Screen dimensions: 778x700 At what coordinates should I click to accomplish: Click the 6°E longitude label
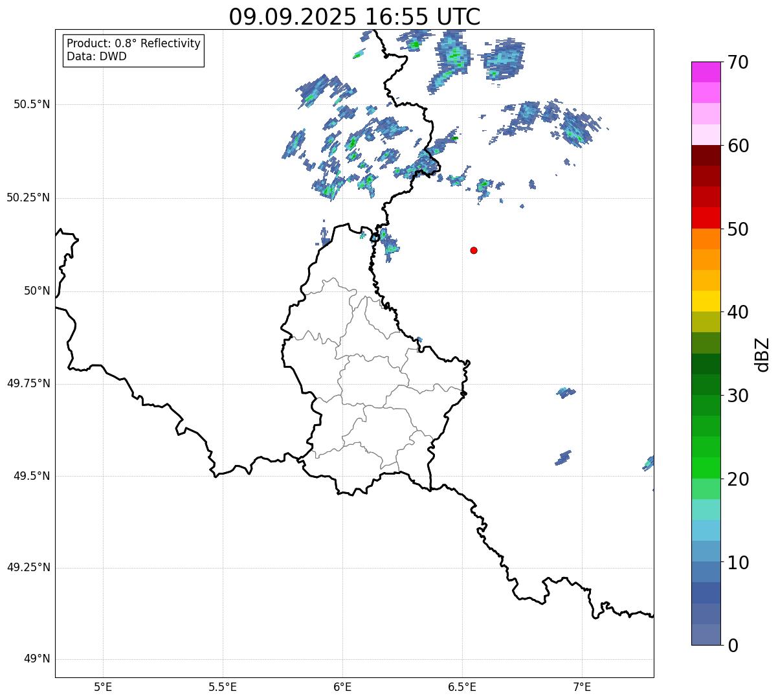click(x=342, y=686)
